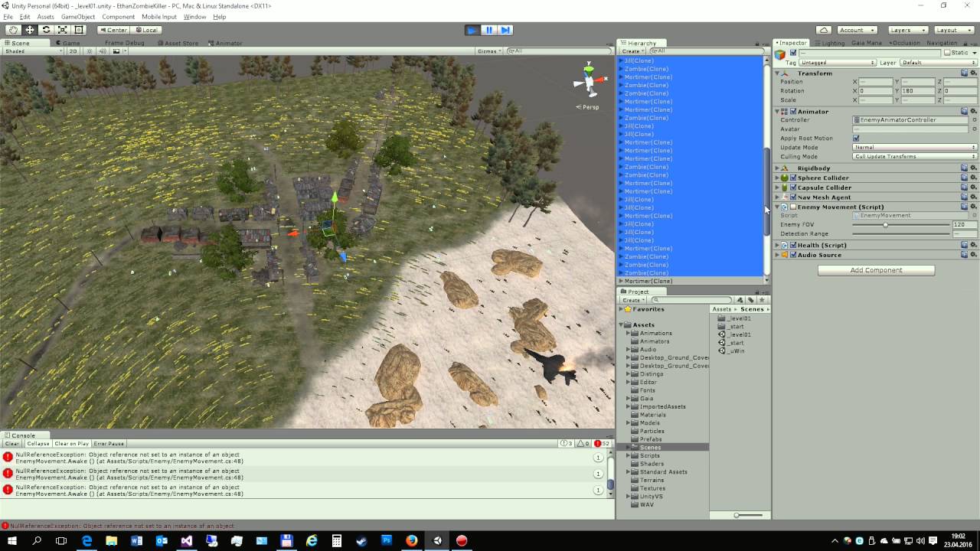The image size is (980, 551).
Task: Expand the Scripts folder in Project
Action: 628,456
